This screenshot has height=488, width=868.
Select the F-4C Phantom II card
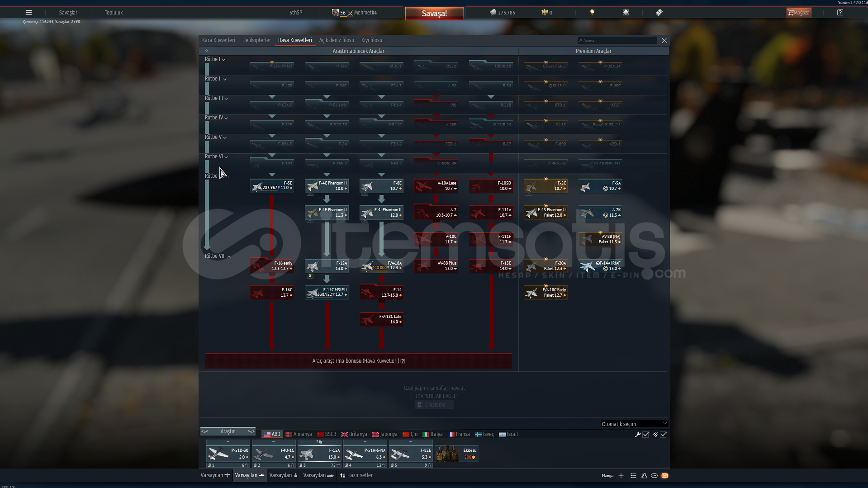pos(327,186)
